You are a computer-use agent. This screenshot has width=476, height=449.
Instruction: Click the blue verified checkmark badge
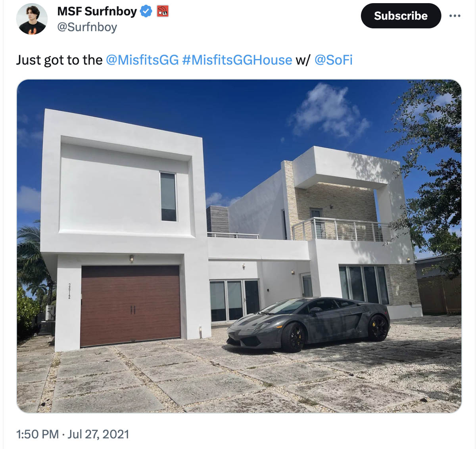pos(146,12)
